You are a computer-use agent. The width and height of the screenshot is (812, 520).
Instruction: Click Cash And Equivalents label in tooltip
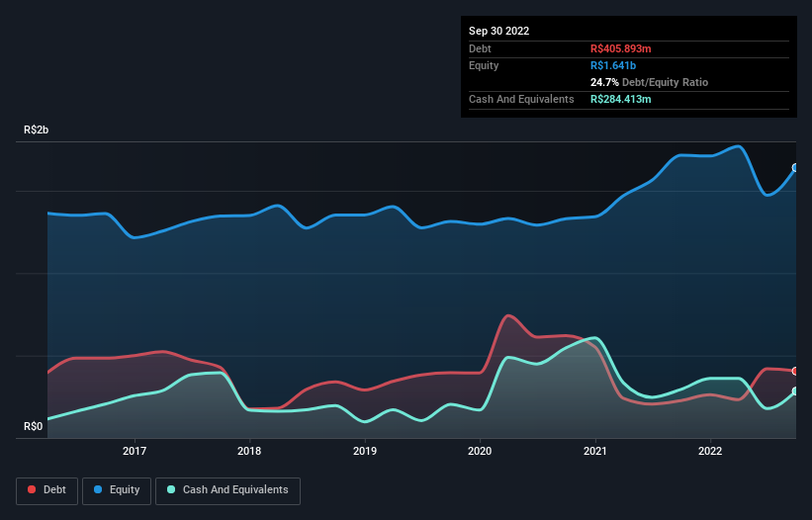coord(521,99)
